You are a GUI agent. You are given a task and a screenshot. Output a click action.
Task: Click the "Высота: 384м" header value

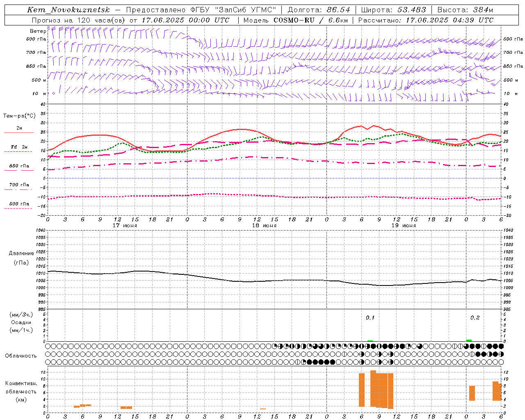pyautogui.click(x=465, y=10)
